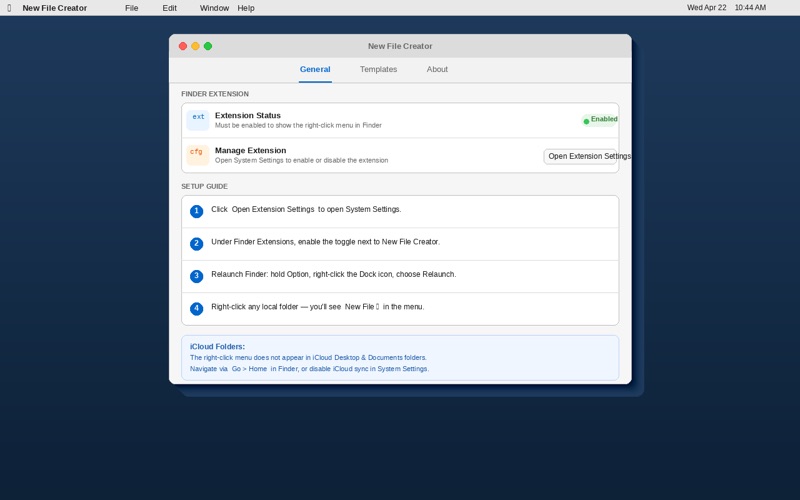Click the 'SETUP GUIDE' section header
Image resolution: width=800 pixels, height=500 pixels.
[x=205, y=186]
